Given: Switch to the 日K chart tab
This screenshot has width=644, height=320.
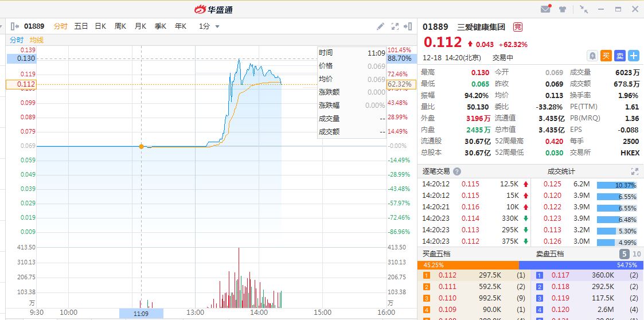Looking at the screenshot, I should click(100, 26).
